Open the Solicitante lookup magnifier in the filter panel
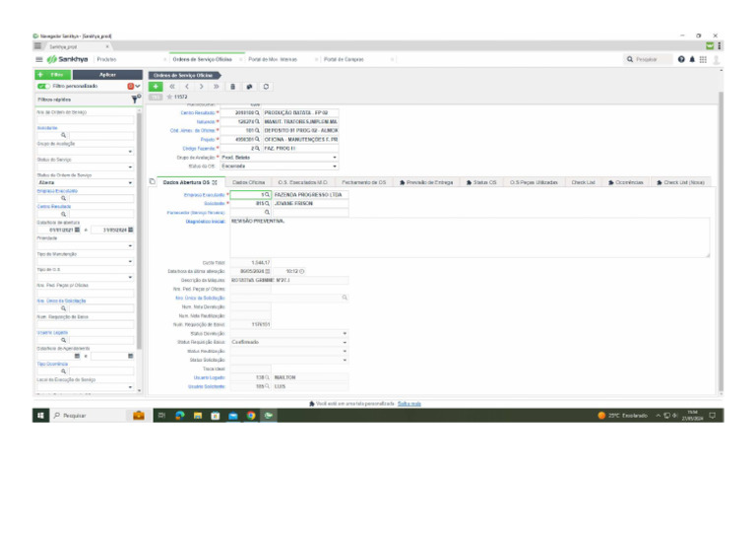Screen dimensions: 756x535 click(63, 136)
